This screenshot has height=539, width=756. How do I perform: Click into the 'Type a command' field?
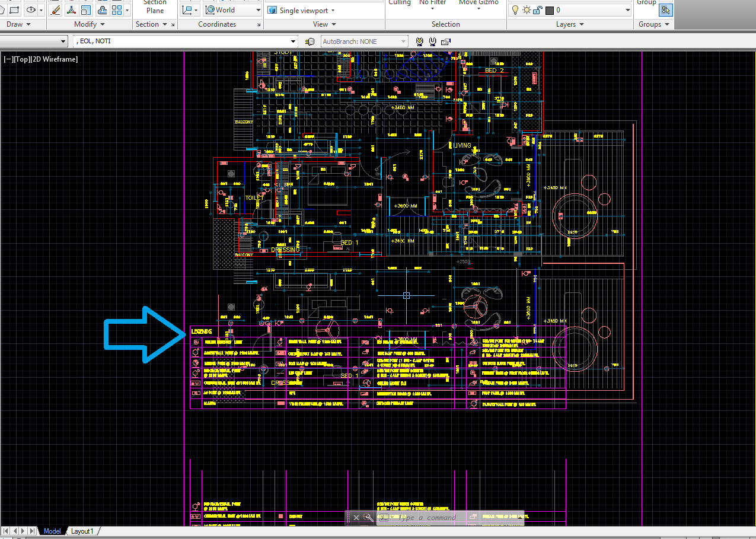point(451,518)
